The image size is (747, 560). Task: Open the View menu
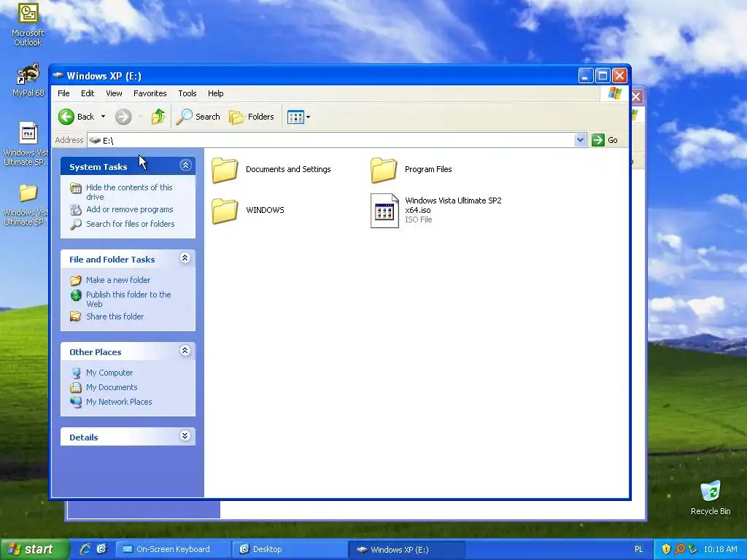click(114, 93)
